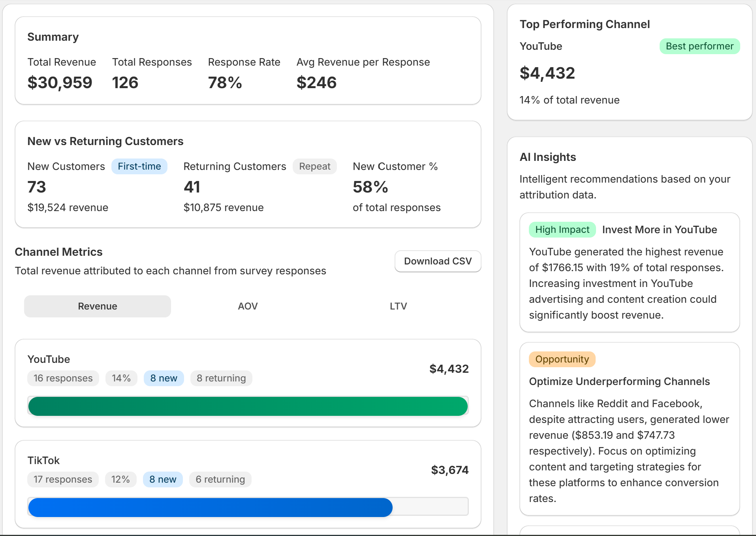Select the Repeat customer badge

(314, 166)
